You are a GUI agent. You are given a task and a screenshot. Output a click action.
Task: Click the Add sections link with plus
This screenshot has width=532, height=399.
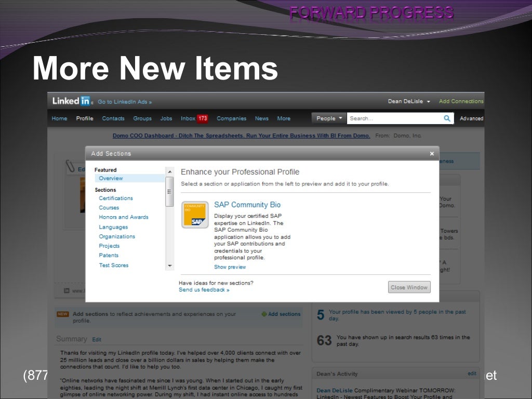pos(281,314)
